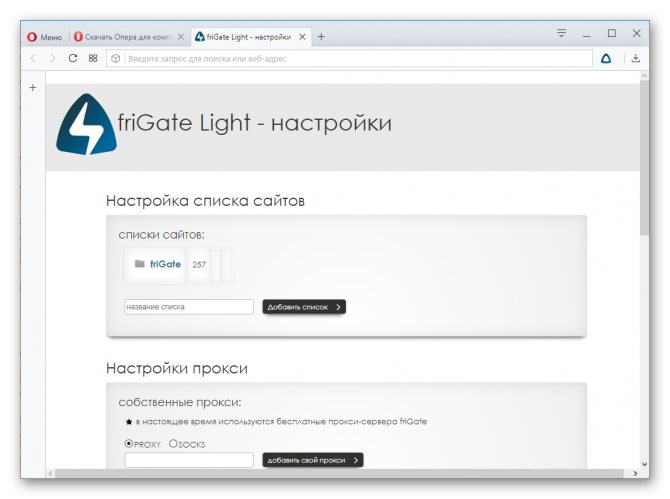The width and height of the screenshot is (670, 499).
Task: Minimize the Opera window
Action: tap(587, 34)
